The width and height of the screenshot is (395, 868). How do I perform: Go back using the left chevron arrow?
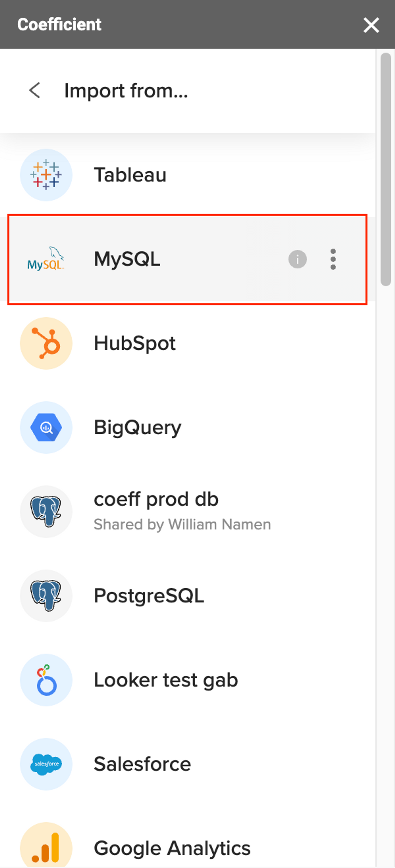34,90
